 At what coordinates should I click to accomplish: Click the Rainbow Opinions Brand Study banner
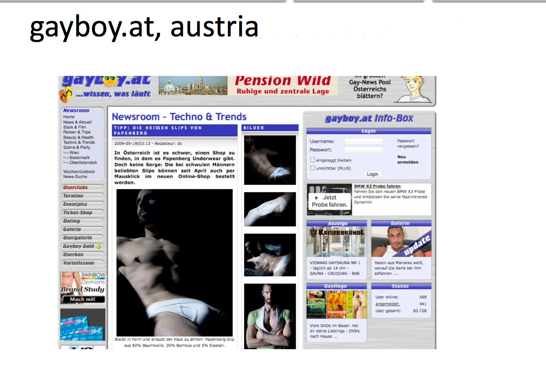pyautogui.click(x=83, y=288)
